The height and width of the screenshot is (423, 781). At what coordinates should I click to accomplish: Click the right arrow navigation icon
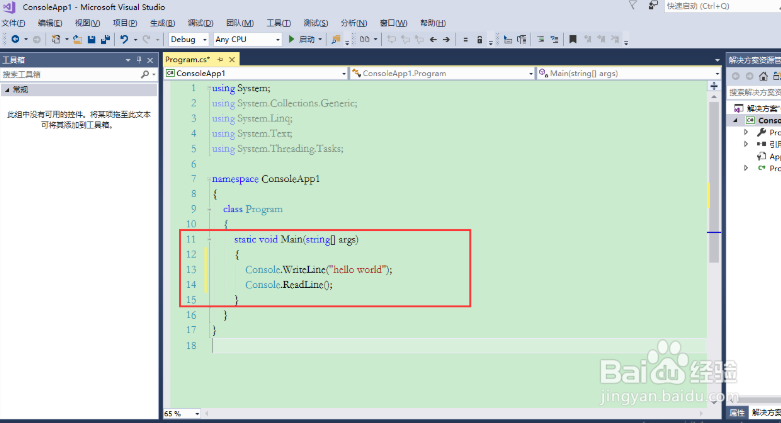[x=446, y=39]
